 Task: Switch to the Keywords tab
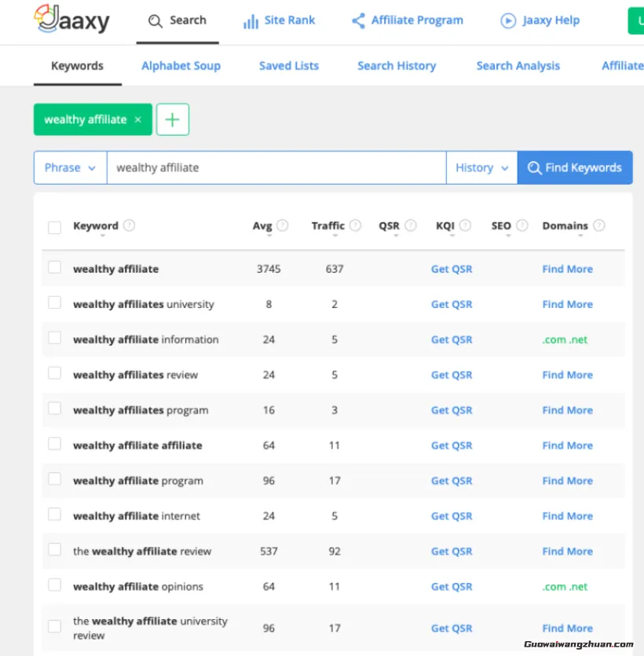(78, 66)
